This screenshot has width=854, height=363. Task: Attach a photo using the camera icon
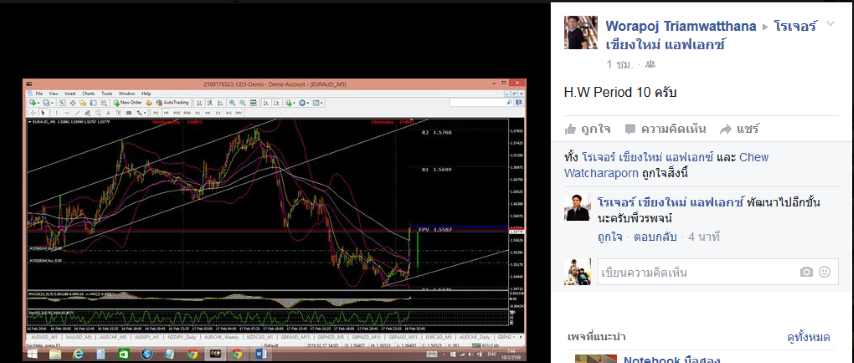[806, 272]
